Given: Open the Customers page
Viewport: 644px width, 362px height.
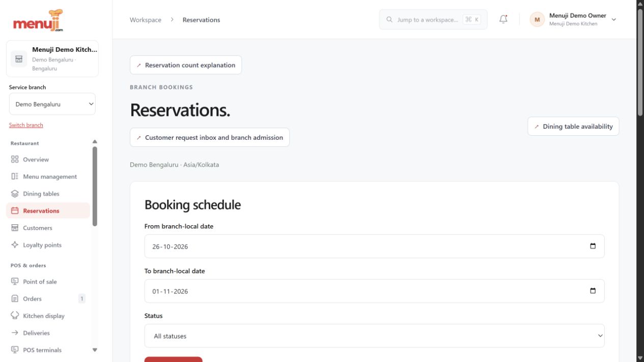Looking at the screenshot, I should [x=48, y=228].
